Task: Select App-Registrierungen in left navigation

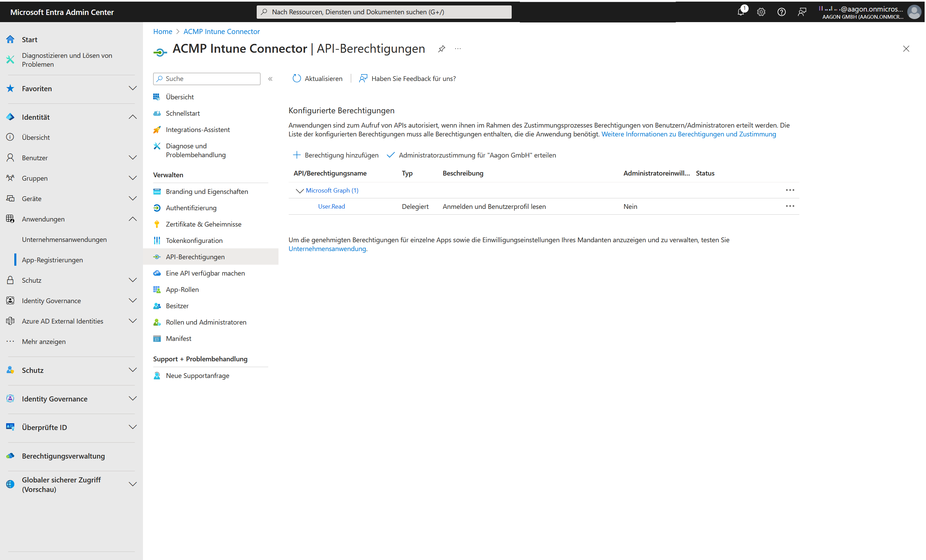Action: [52, 260]
